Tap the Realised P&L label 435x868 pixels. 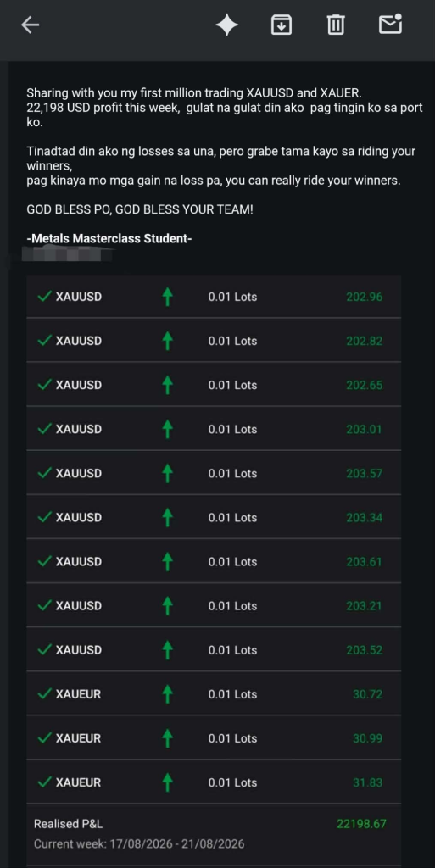(x=68, y=824)
